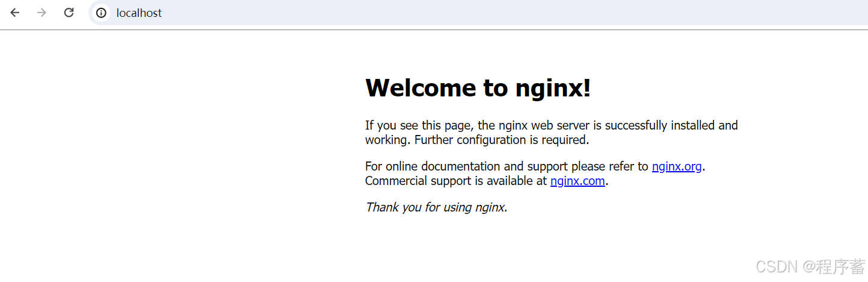This screenshot has width=868, height=282.
Task: Click the browser forward arrow
Action: [42, 13]
